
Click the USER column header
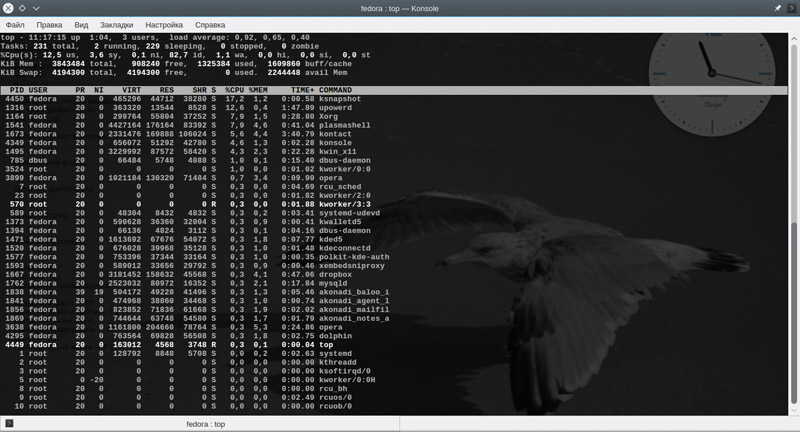(38, 90)
